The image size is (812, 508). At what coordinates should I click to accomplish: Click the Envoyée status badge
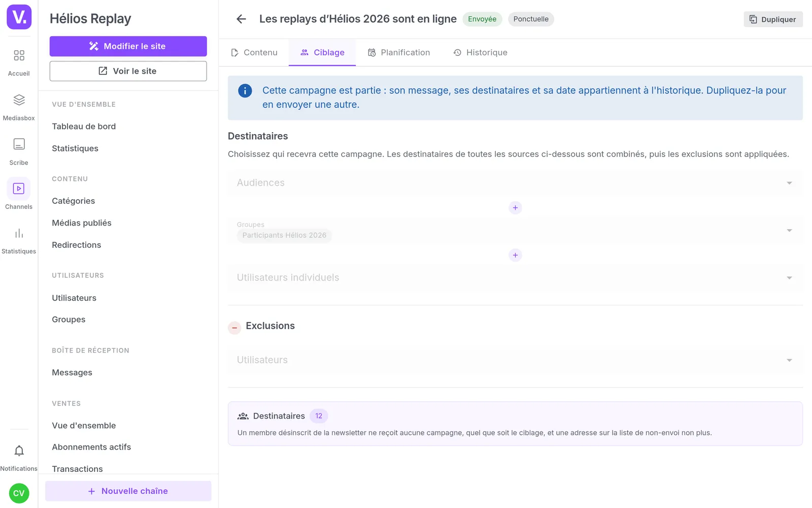[x=482, y=19]
